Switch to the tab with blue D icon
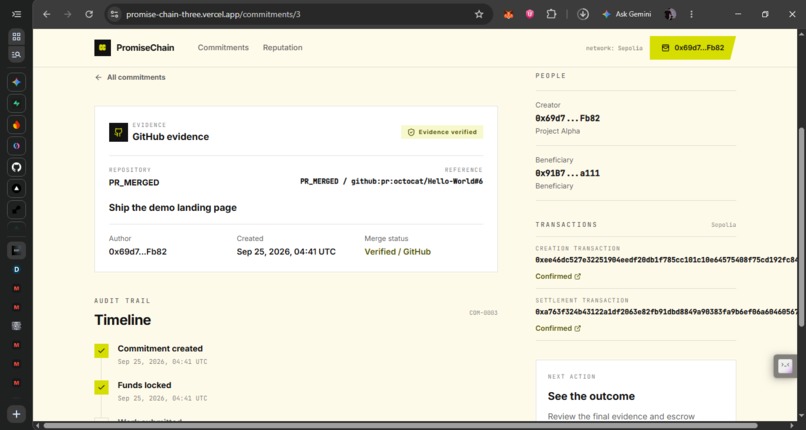 (16, 269)
